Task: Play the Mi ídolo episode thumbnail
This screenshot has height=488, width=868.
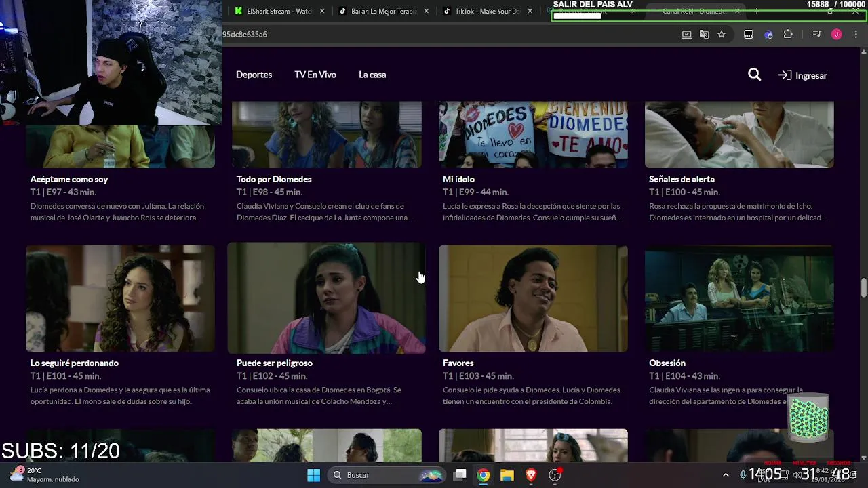Action: (533, 134)
